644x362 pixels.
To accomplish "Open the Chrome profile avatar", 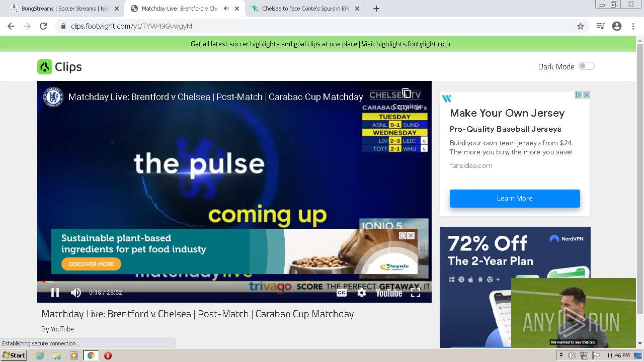I will [x=617, y=26].
